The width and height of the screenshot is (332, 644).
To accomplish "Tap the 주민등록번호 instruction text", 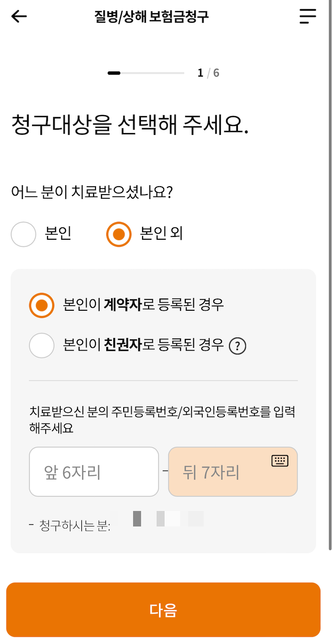I will click(162, 419).
